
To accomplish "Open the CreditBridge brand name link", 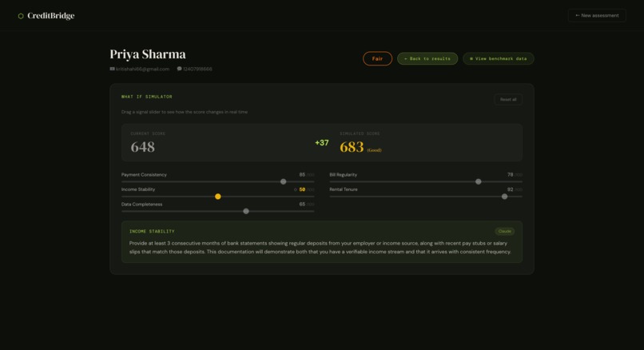I will tap(51, 16).
